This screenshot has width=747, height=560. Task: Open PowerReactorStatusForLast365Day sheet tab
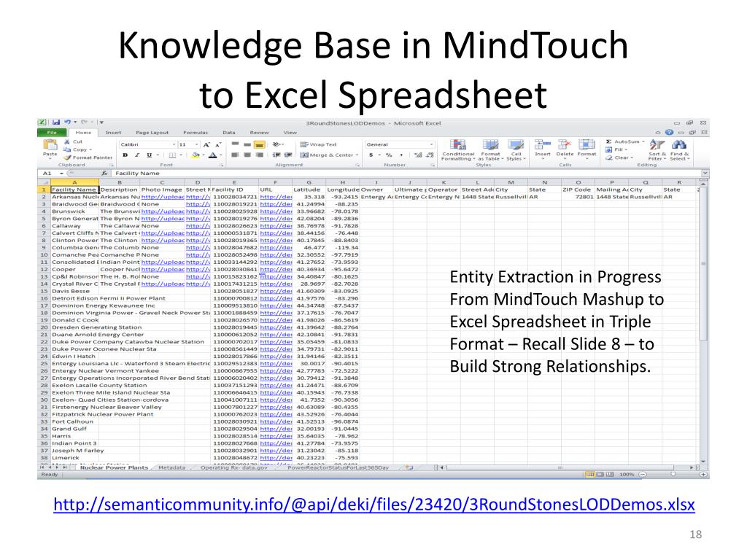(338, 467)
